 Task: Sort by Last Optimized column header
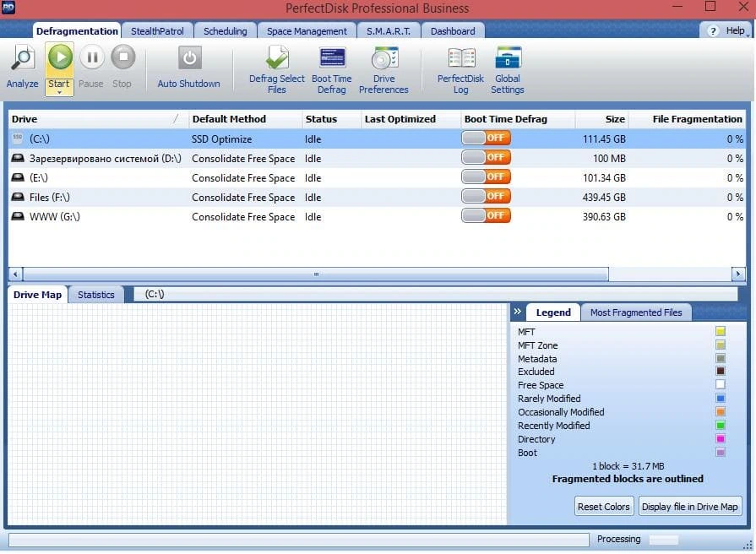click(x=411, y=119)
